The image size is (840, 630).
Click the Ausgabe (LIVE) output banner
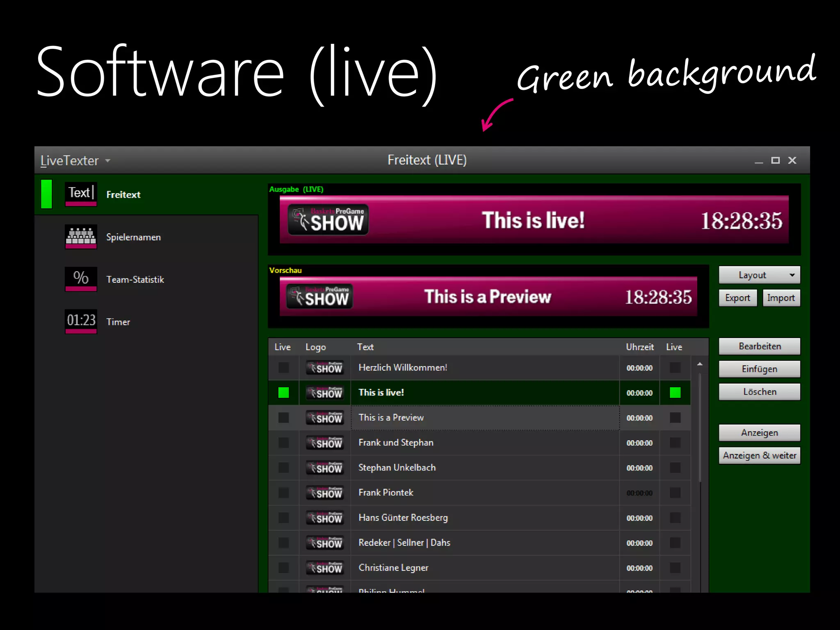(534, 220)
